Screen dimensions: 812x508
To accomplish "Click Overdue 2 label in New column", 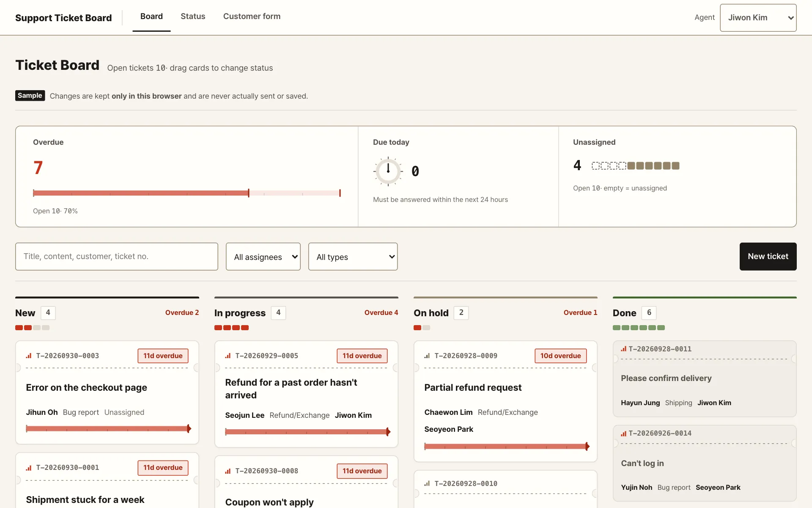I will (x=182, y=313).
